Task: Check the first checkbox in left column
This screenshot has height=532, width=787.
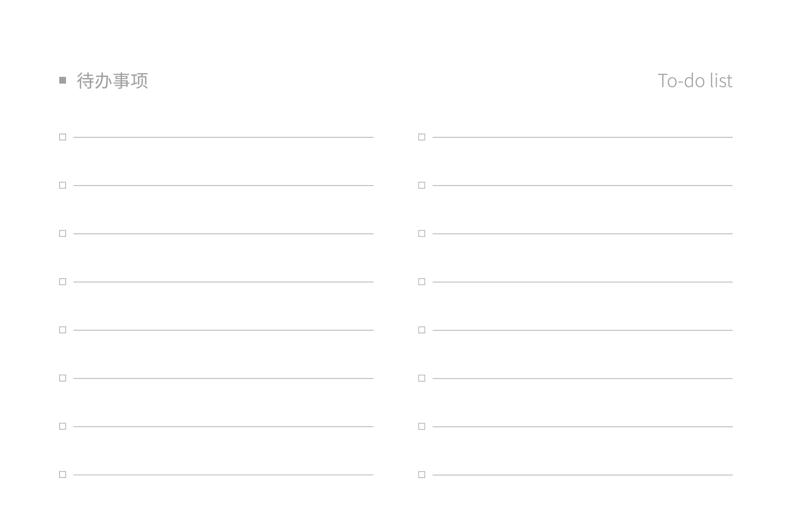Action: click(x=63, y=137)
